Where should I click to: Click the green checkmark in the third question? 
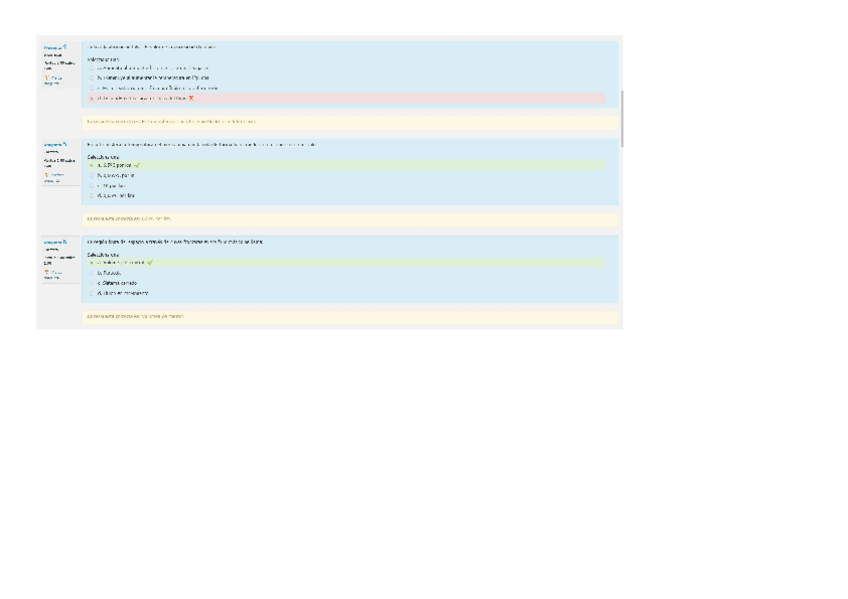tap(150, 263)
